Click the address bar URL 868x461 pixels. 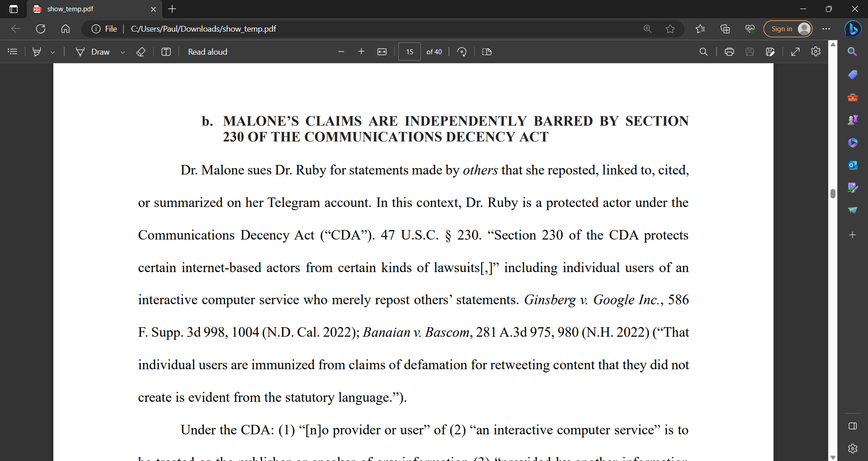pos(203,29)
